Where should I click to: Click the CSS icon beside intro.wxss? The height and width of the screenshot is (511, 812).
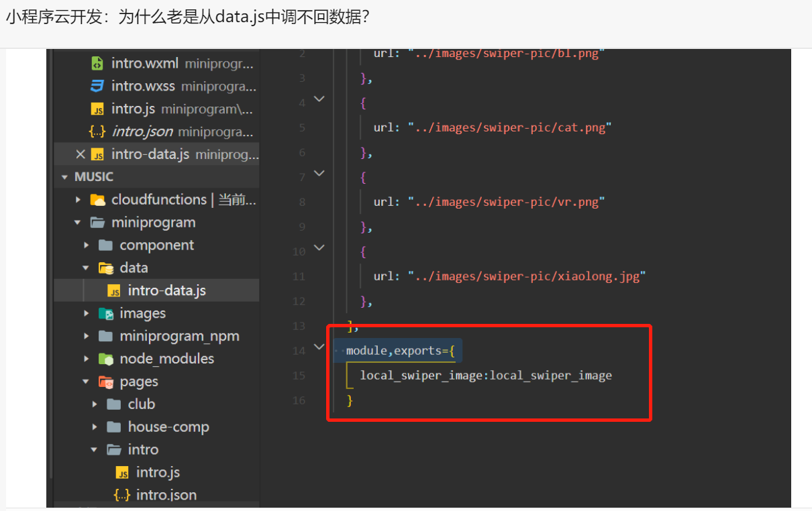[x=97, y=86]
